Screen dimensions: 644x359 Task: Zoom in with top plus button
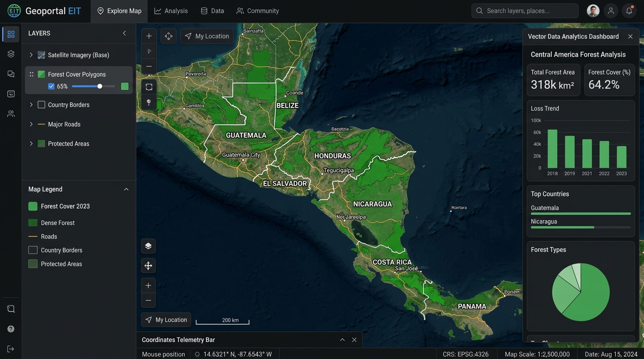(x=149, y=36)
